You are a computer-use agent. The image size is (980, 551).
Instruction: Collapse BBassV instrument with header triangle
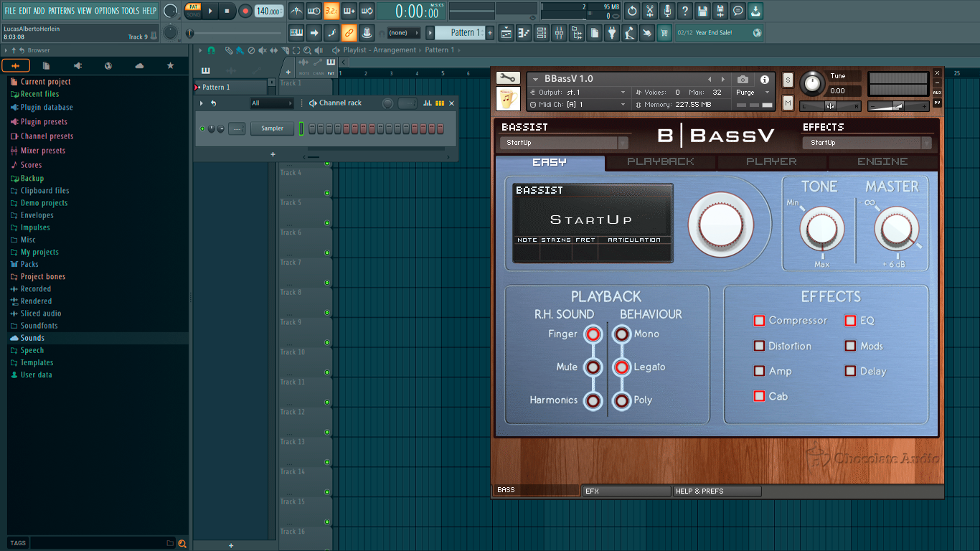tap(535, 79)
